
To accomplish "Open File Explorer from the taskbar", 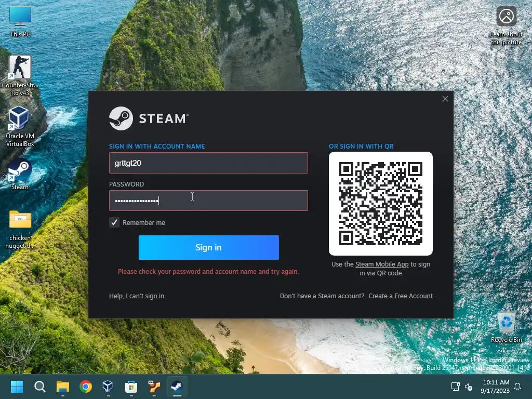I will (63, 387).
